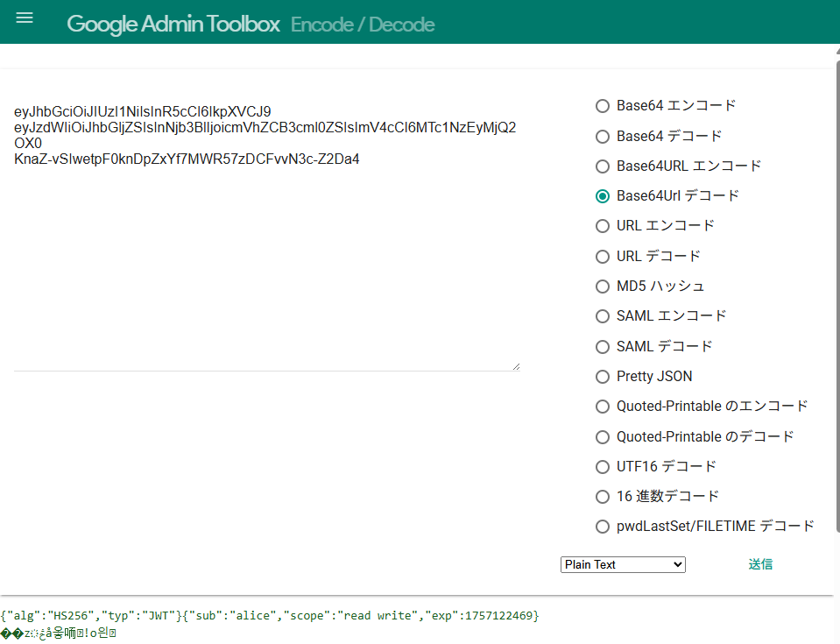Viewport: 840px width, 644px height.
Task: Select Base64 エンコード radio option
Action: pos(603,106)
